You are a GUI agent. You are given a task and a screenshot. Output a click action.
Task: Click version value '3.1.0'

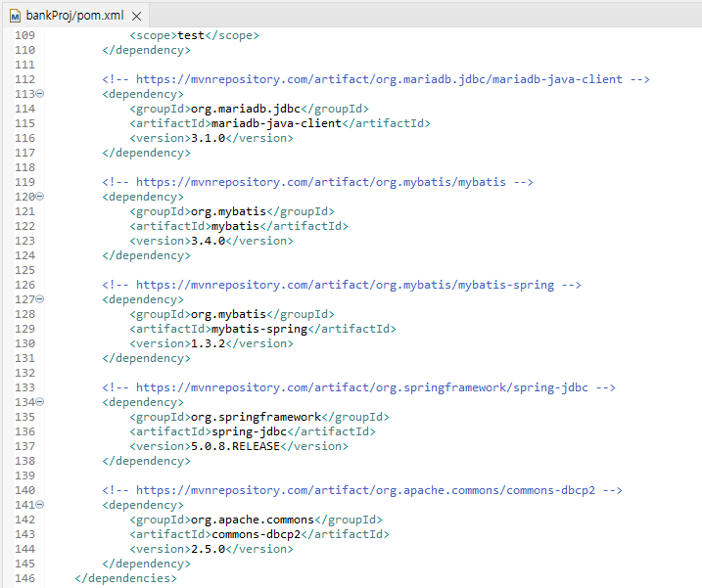[209, 138]
